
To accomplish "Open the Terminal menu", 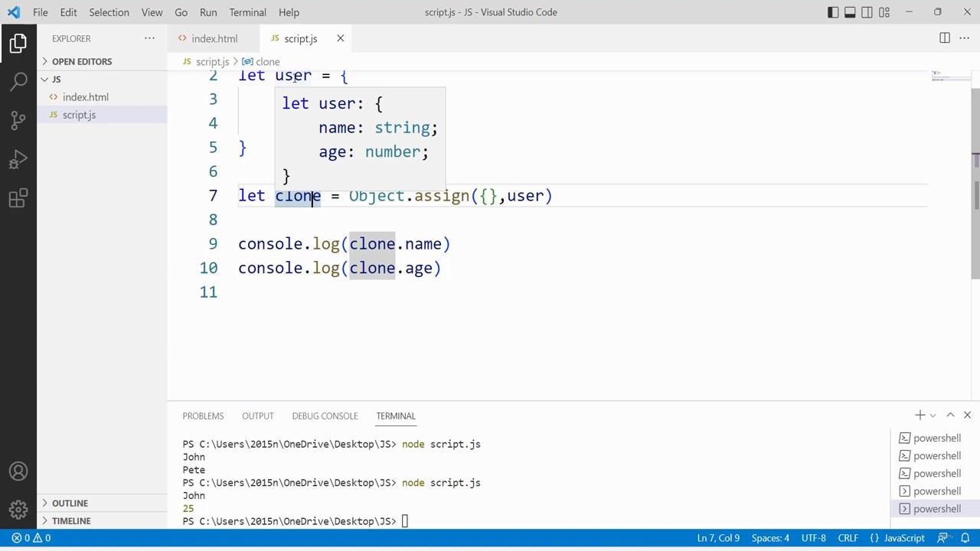I will (247, 12).
